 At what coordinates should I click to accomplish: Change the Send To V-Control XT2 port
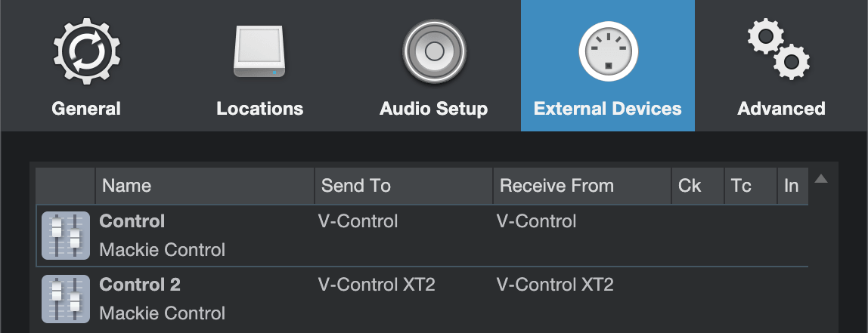[x=377, y=285]
